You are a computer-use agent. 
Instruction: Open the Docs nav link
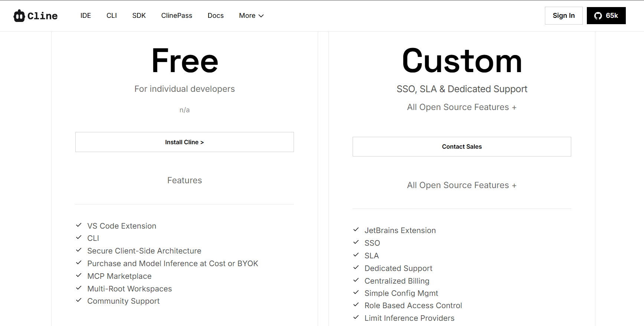216,16
